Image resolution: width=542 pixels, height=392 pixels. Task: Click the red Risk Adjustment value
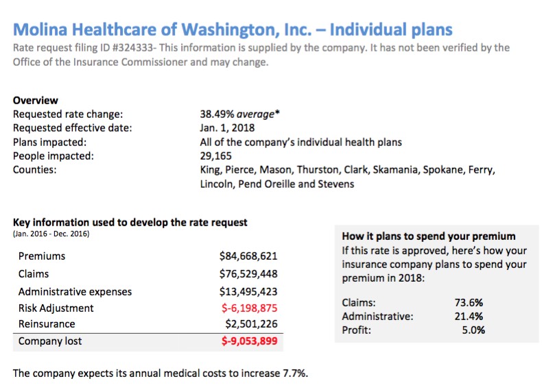tap(249, 308)
